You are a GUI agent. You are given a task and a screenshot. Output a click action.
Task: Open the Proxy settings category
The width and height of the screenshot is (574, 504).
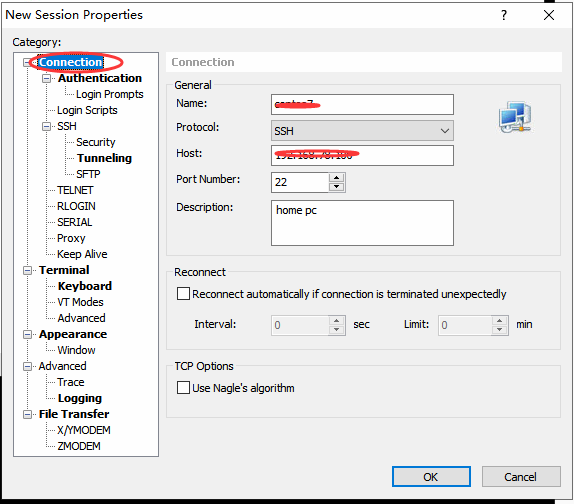[x=71, y=238]
